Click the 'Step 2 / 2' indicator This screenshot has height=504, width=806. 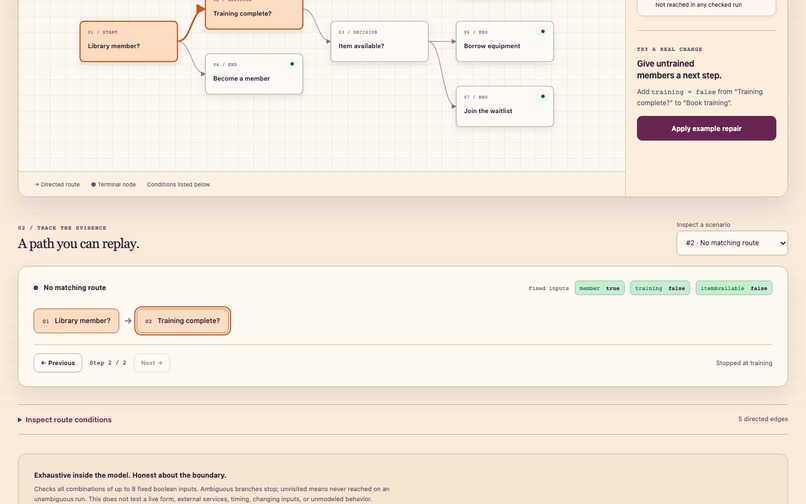[108, 363]
